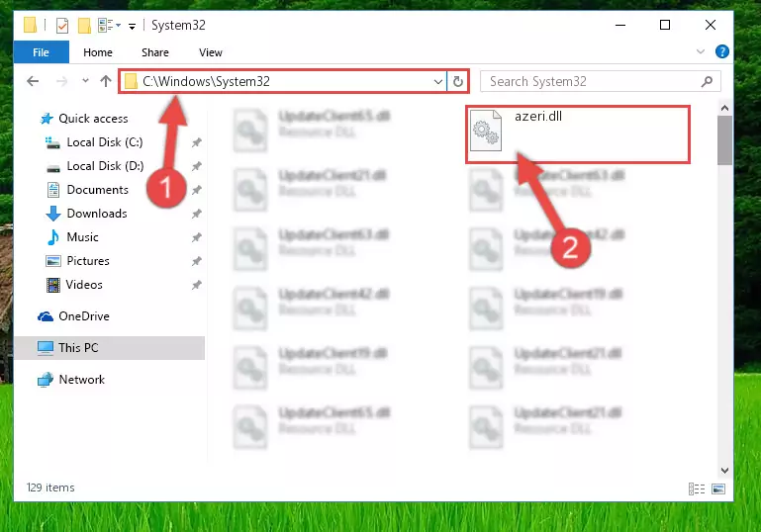The image size is (761, 532).
Task: Select OneDrive in navigation pane
Action: [84, 316]
